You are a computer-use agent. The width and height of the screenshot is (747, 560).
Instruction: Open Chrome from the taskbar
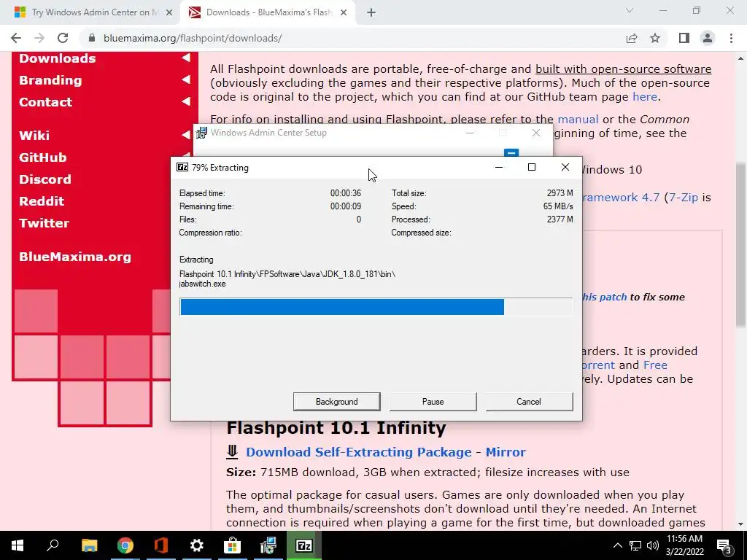point(125,545)
